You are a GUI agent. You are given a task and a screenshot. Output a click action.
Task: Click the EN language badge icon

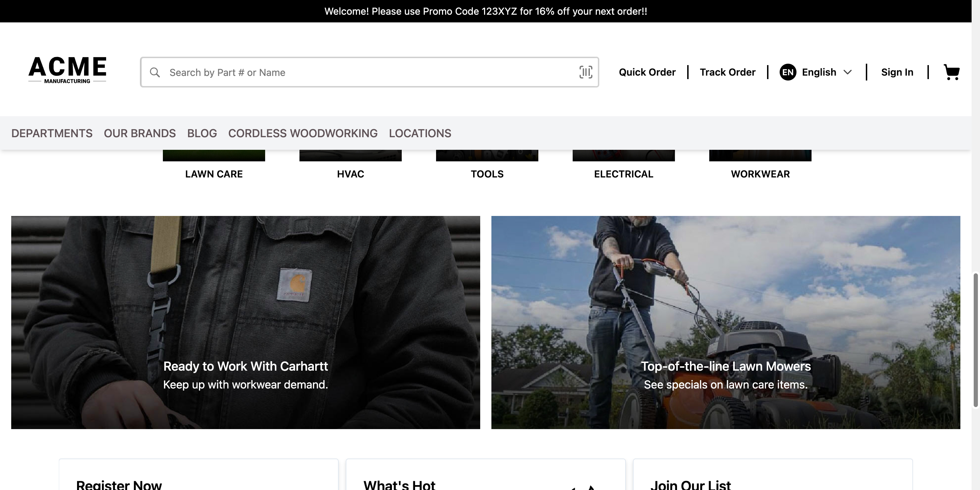787,72
